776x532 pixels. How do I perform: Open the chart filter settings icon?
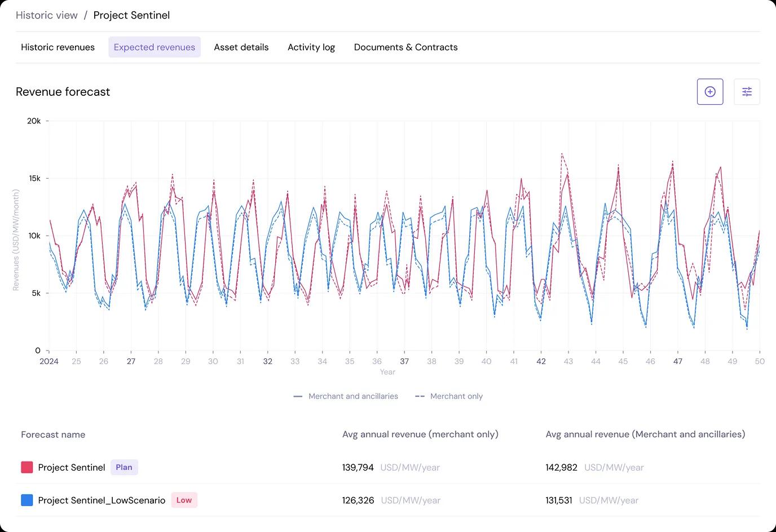(x=747, y=92)
